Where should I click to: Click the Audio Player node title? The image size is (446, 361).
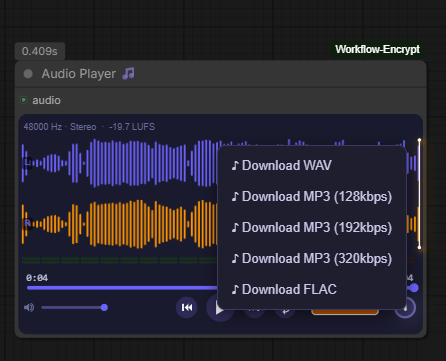pos(79,74)
